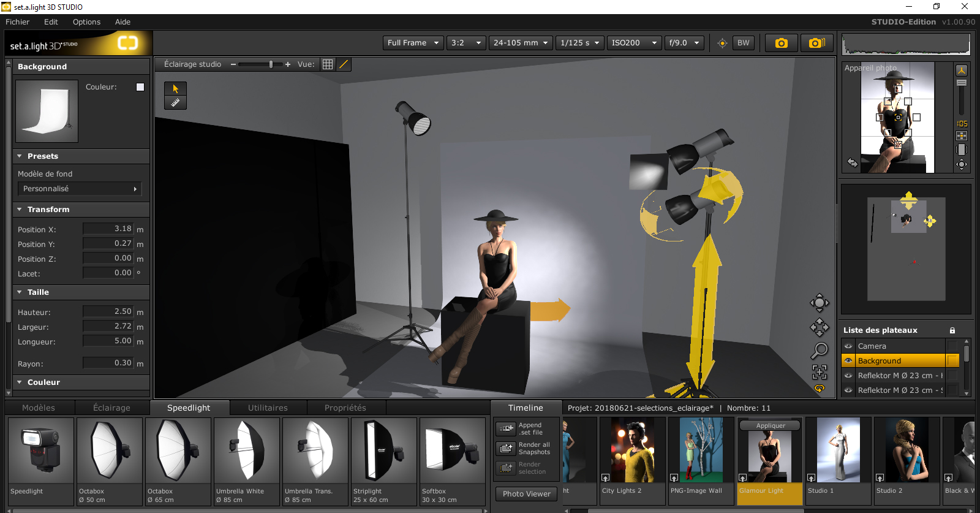This screenshot has width=980, height=513.
Task: Click the minus icon of lighting slider
Action: coord(233,64)
